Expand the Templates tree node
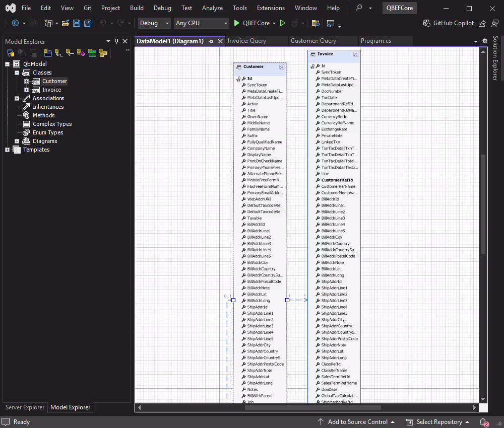The image size is (504, 428). point(7,150)
